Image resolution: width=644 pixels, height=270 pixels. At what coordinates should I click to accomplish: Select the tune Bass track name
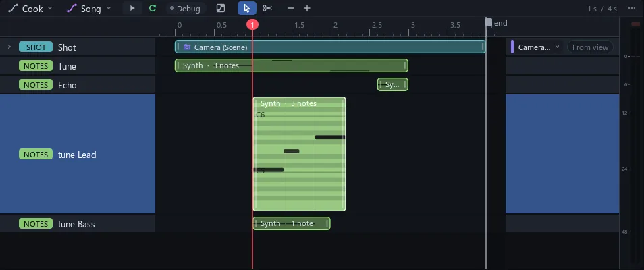click(76, 224)
